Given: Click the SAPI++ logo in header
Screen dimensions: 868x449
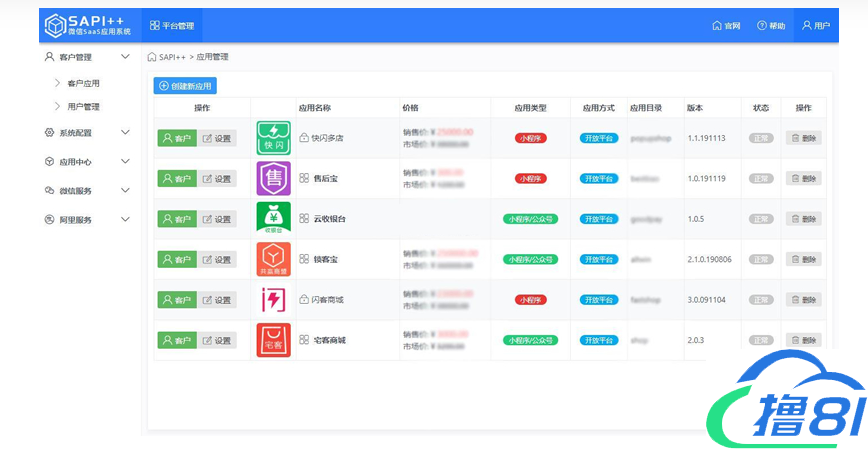Looking at the screenshot, I should coord(88,25).
